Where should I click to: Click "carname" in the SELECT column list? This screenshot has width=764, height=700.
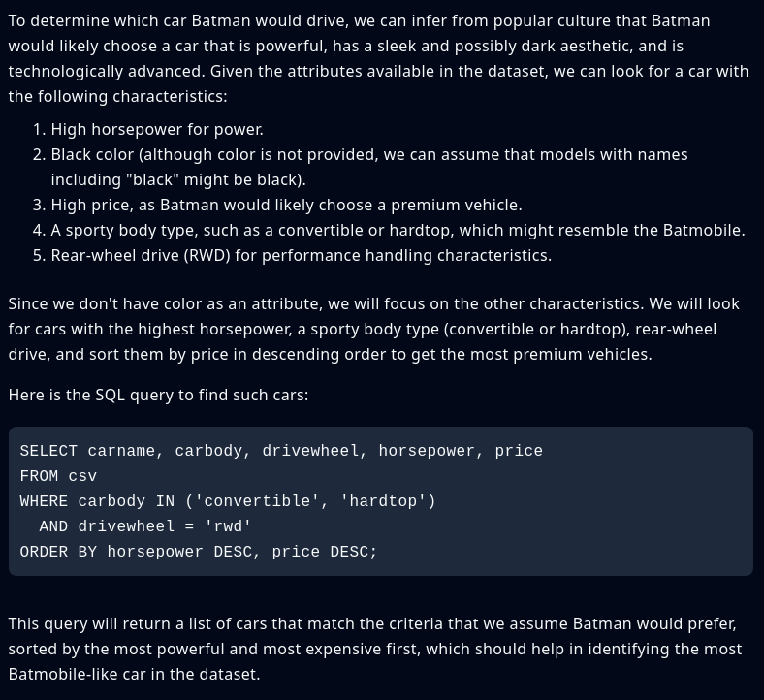[121, 451]
